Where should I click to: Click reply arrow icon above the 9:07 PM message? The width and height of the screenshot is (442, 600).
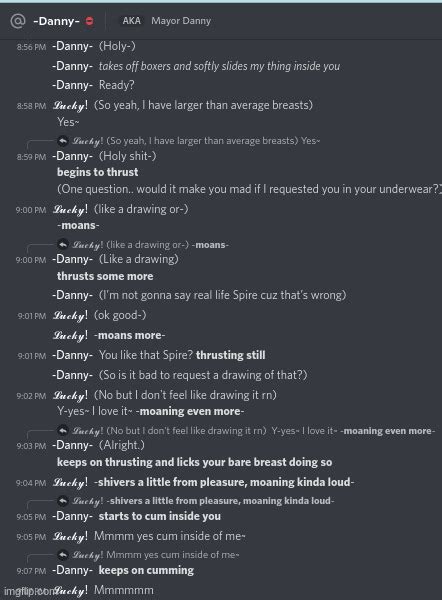click(x=63, y=554)
